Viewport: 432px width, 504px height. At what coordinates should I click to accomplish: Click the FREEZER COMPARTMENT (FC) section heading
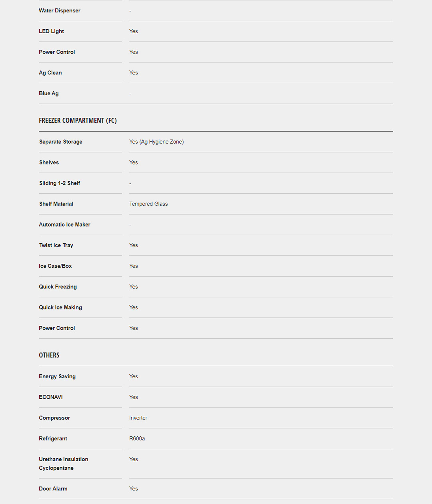click(78, 120)
